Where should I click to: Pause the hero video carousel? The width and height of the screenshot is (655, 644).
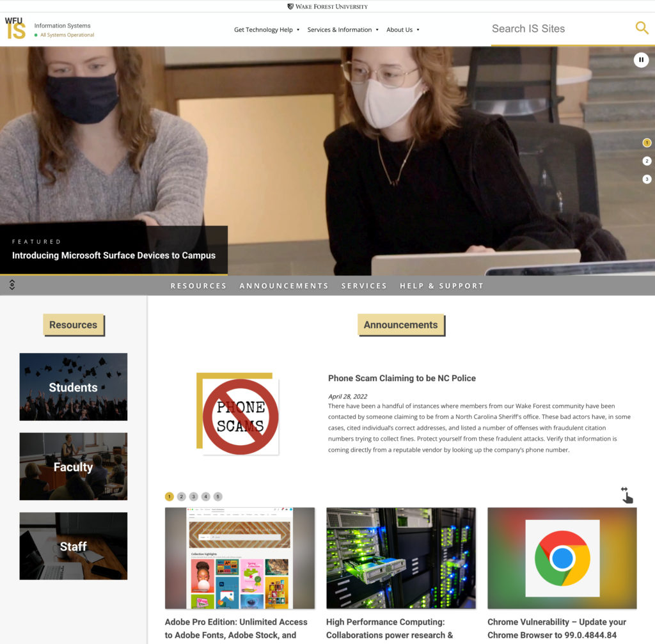(641, 59)
